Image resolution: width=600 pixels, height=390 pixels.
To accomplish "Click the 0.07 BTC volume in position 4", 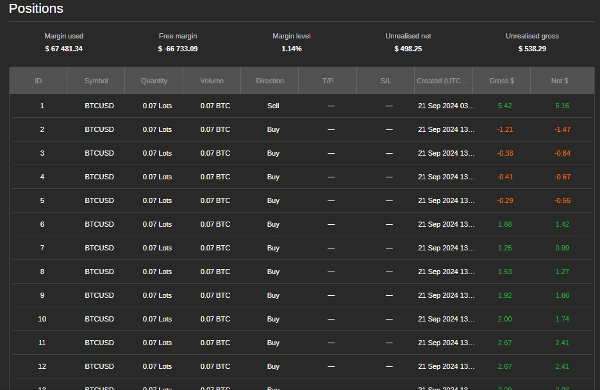I will [x=215, y=177].
